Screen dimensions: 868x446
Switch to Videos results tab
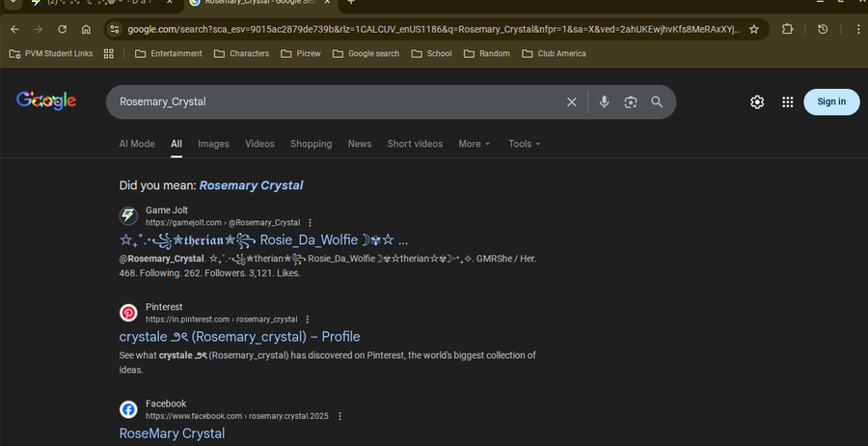[x=259, y=144]
